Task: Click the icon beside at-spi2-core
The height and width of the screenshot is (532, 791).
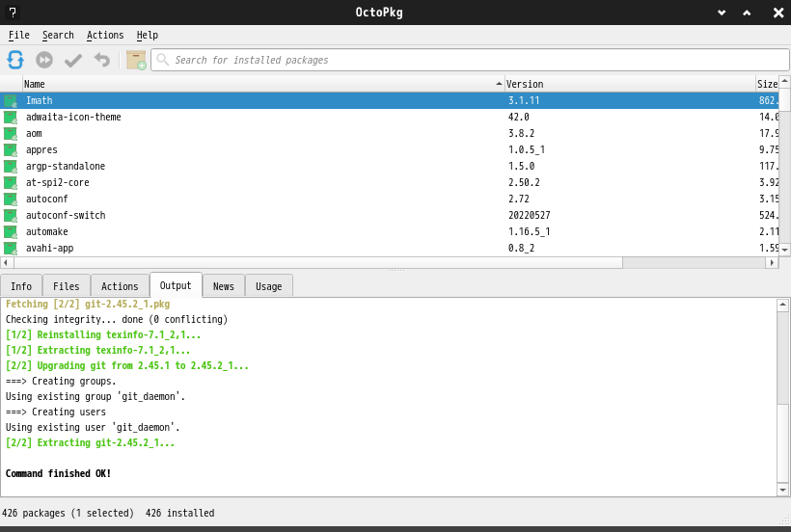Action: 11,183
